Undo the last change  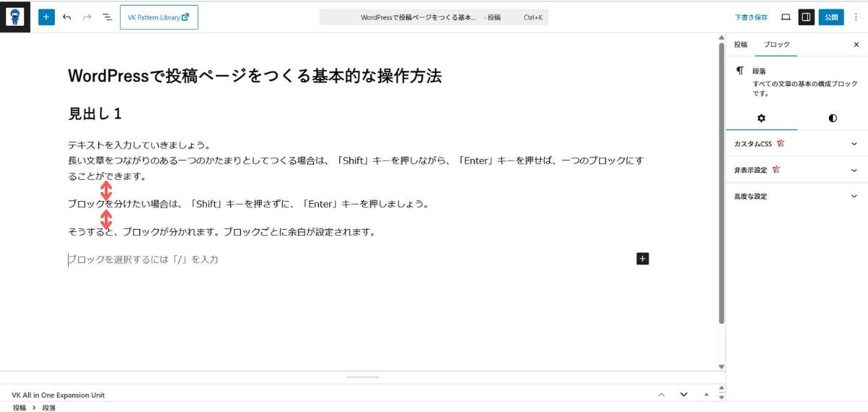click(x=67, y=17)
